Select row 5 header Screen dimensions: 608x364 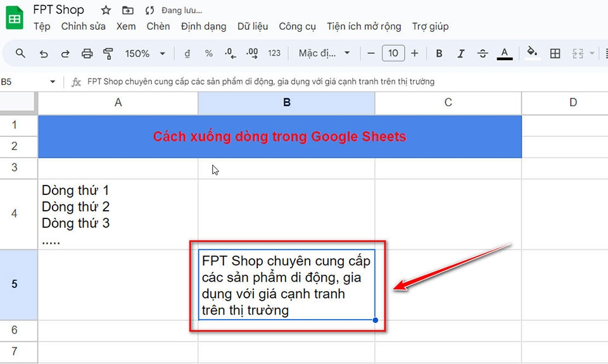click(15, 284)
